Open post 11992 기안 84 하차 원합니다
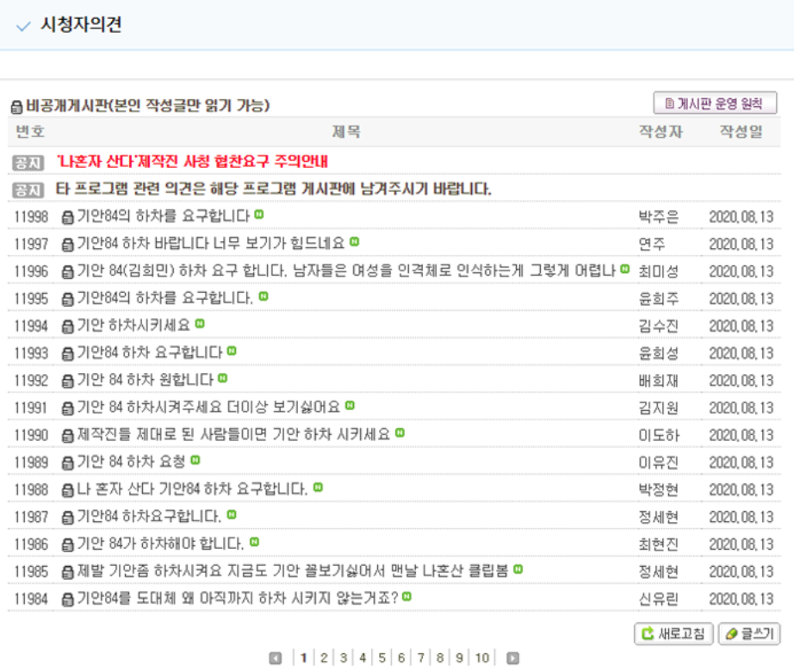The image size is (794, 672). [145, 380]
